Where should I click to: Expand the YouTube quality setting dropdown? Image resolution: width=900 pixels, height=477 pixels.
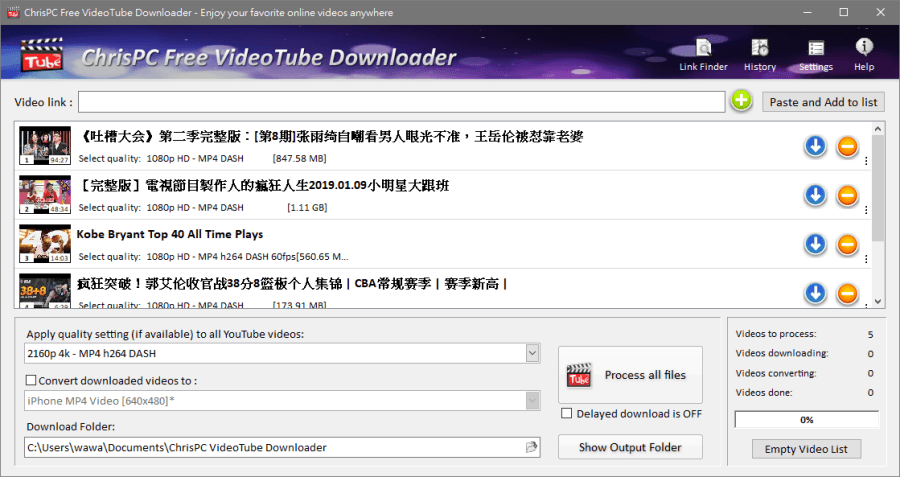tap(533, 353)
